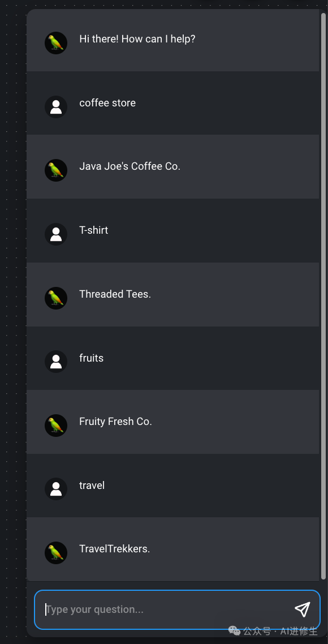Click the "coffee store" user message
This screenshot has width=328, height=644.
107,102
